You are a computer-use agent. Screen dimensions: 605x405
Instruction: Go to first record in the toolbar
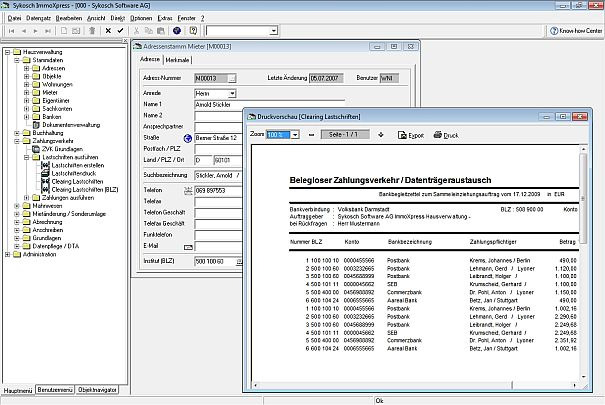click(12, 31)
